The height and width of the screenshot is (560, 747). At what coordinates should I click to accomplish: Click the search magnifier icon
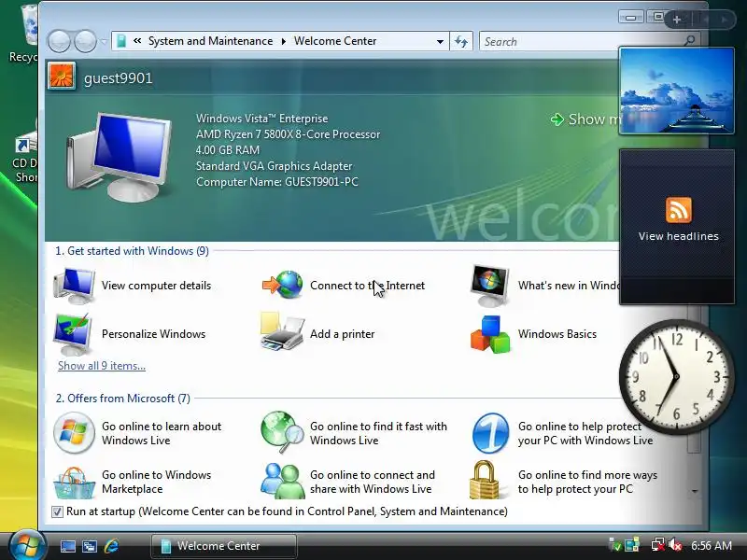point(689,41)
